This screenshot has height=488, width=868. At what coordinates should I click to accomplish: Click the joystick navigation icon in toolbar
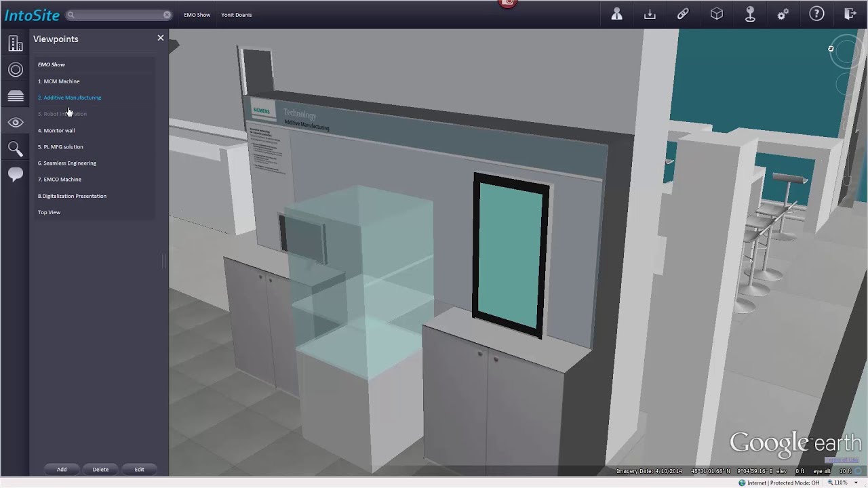(750, 14)
